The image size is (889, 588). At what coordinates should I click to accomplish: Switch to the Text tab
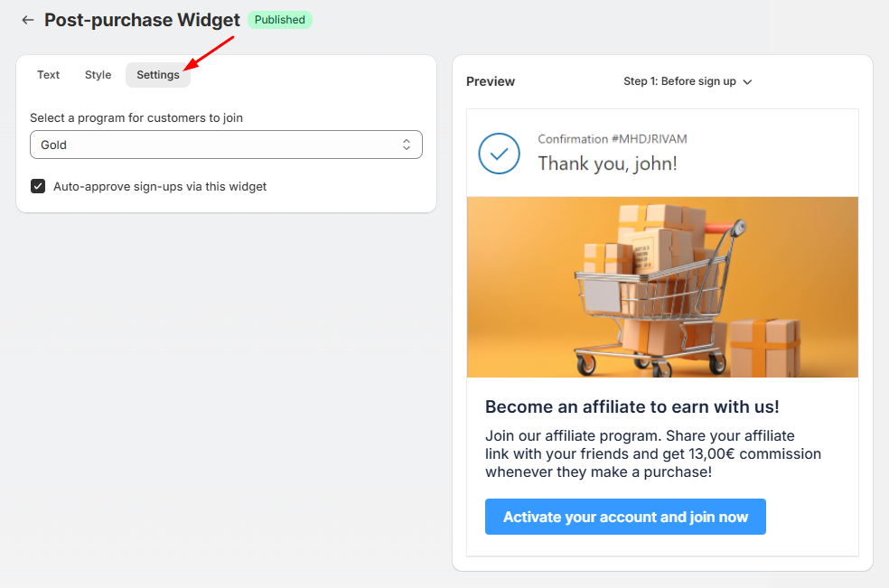(49, 75)
